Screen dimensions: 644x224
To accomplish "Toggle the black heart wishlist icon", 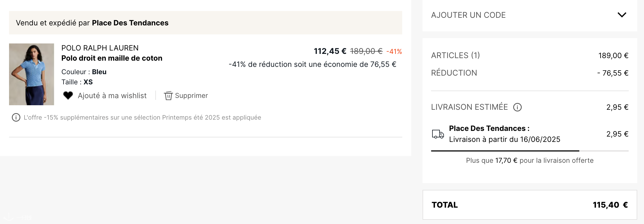I will 68,96.
